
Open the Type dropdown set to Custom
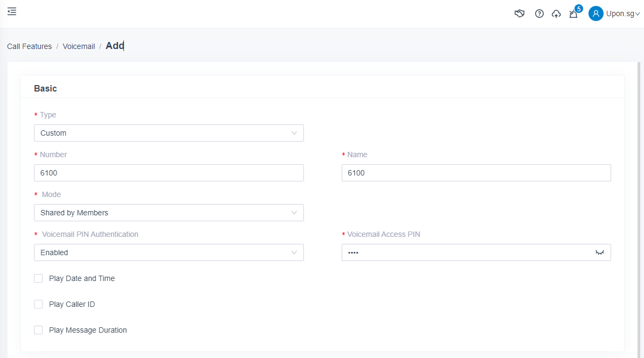169,133
